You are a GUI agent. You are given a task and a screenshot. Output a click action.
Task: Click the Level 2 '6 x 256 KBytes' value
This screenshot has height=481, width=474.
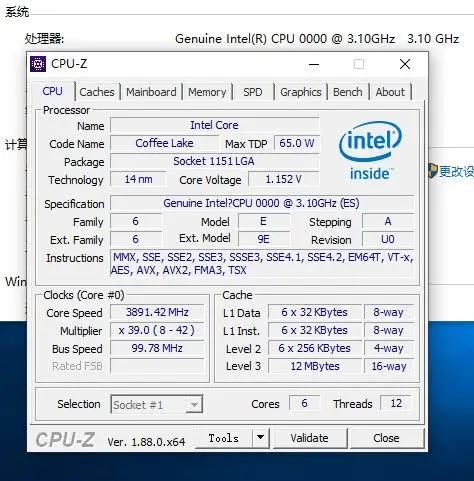pos(315,348)
